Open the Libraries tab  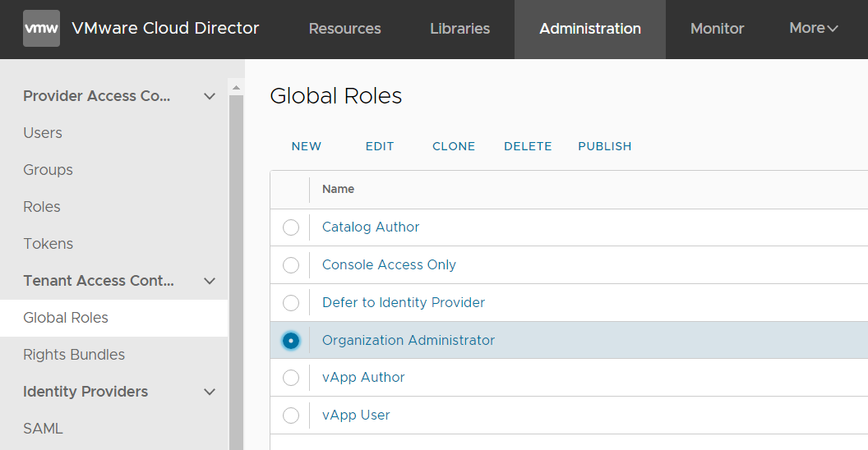pyautogui.click(x=460, y=29)
